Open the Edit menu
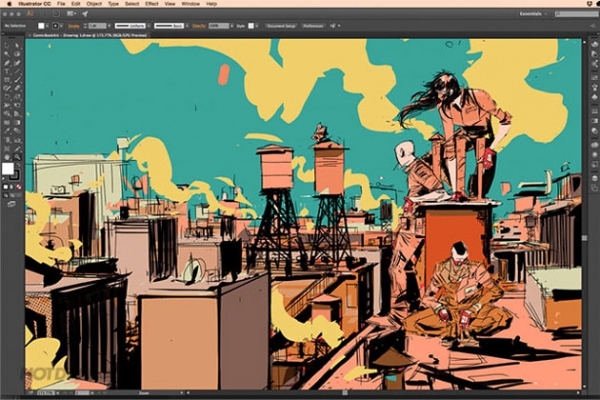Image resolution: width=600 pixels, height=400 pixels. coord(76,4)
